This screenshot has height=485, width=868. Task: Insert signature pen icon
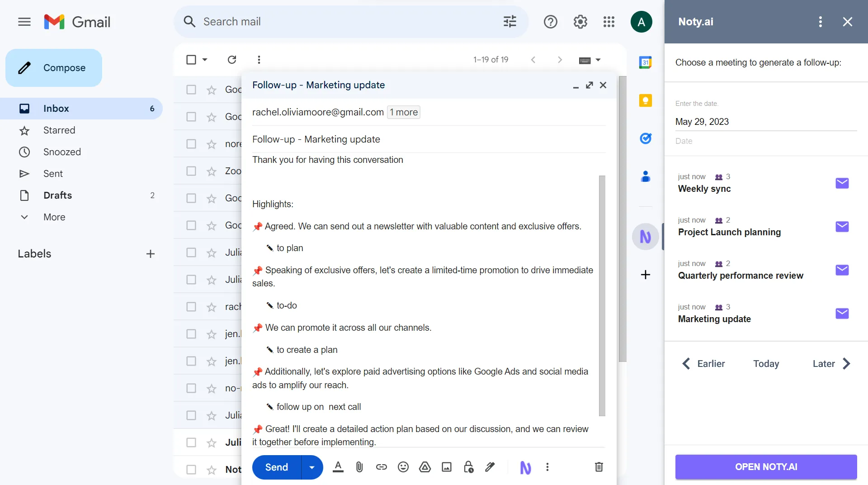[490, 467]
